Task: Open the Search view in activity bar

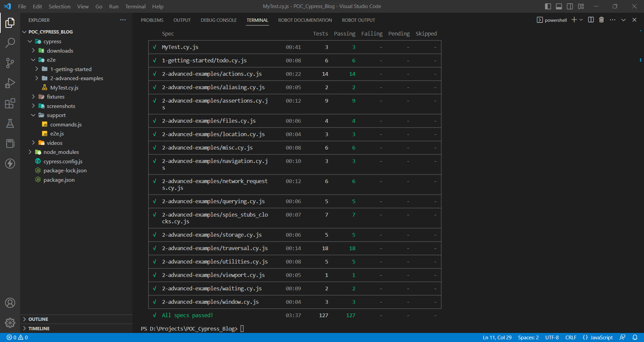Action: [x=10, y=43]
